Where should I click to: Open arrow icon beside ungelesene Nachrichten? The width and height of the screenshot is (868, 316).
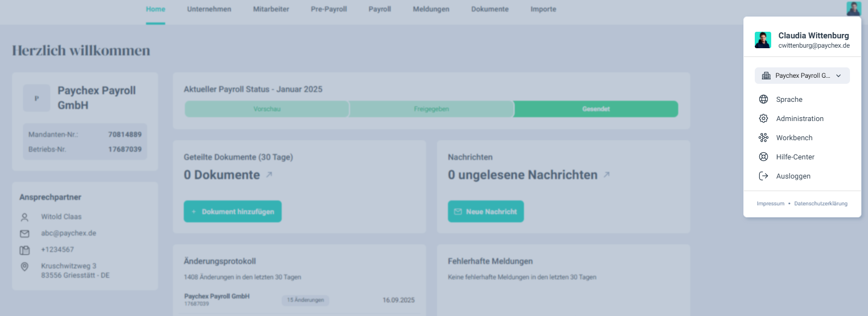click(x=607, y=175)
